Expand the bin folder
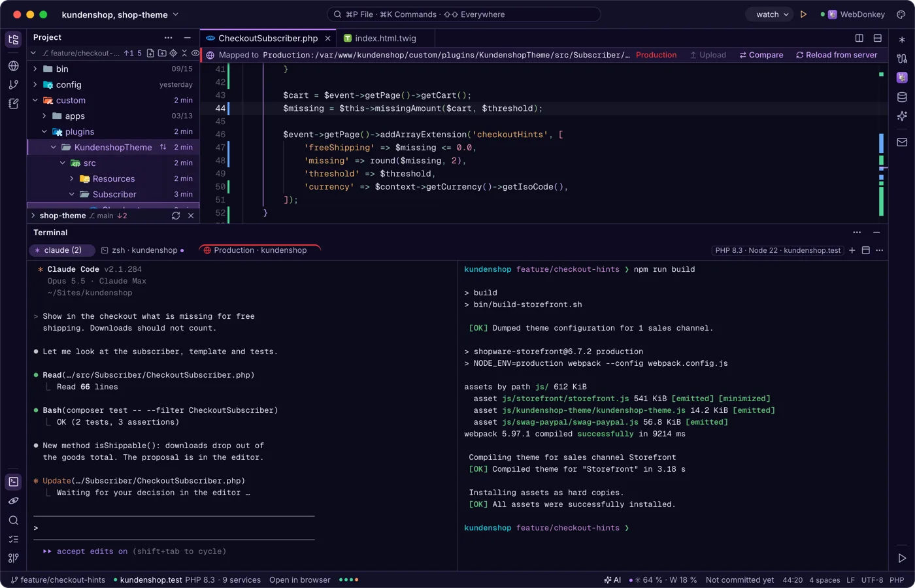 pos(35,69)
